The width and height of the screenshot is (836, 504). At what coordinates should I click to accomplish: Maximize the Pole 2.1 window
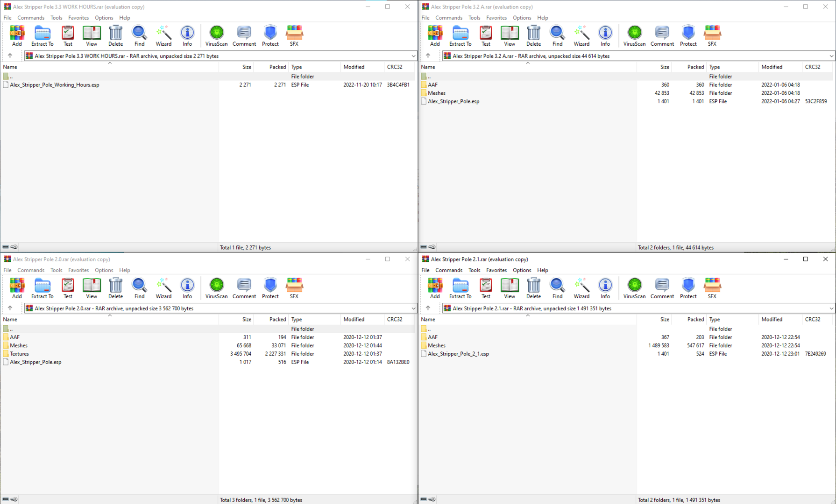coord(805,259)
